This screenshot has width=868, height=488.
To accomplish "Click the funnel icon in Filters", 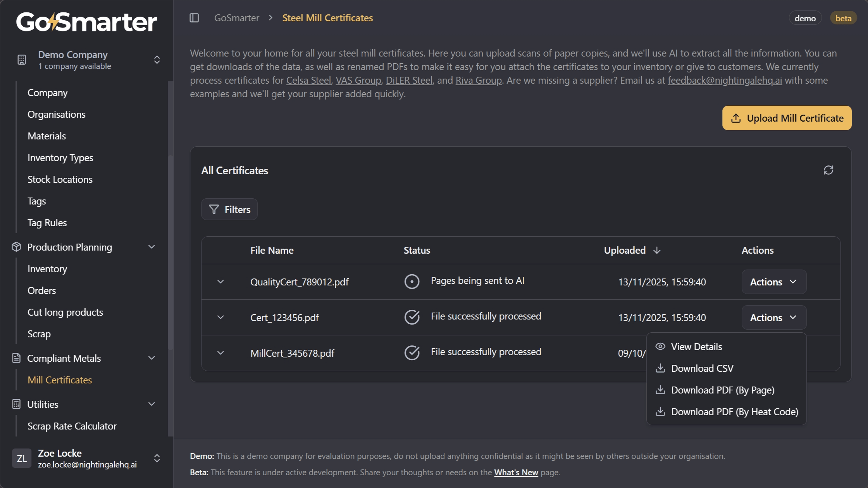I will 214,209.
